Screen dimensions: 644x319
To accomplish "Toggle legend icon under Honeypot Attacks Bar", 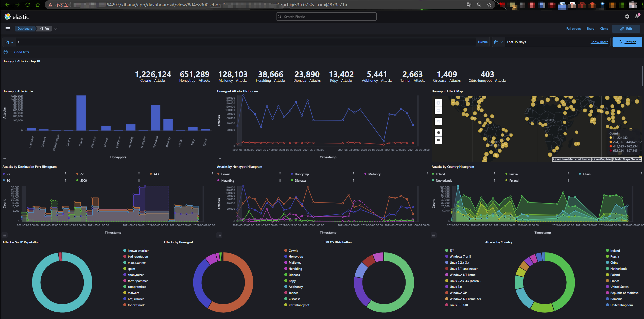I will click(x=5, y=160).
